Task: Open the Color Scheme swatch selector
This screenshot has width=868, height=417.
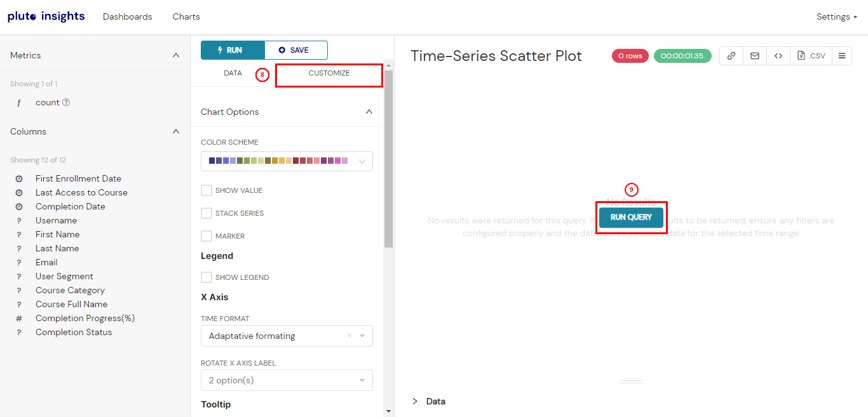Action: pos(287,161)
